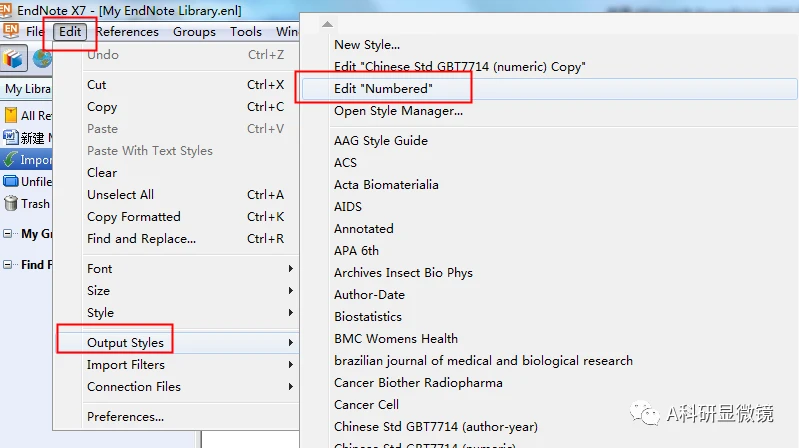799x448 pixels.
Task: Open the Groups menu
Action: point(194,32)
